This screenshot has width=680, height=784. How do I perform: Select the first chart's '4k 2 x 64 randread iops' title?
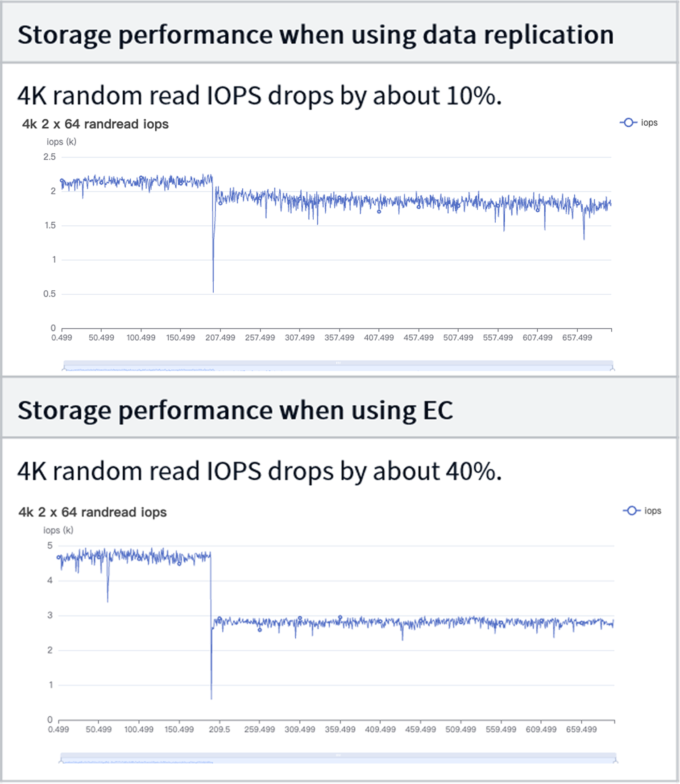point(95,124)
